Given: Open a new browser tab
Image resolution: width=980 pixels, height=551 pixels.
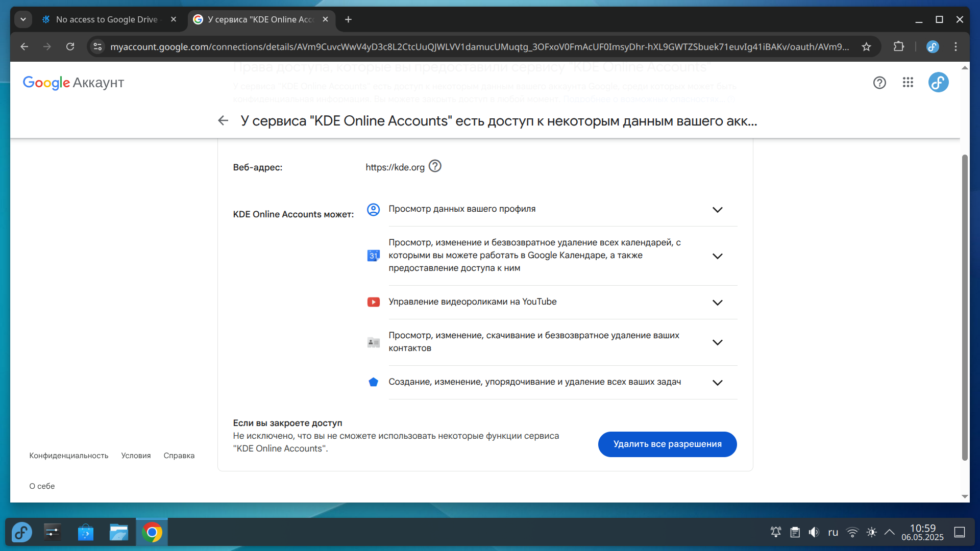Looking at the screenshot, I should coord(348,19).
